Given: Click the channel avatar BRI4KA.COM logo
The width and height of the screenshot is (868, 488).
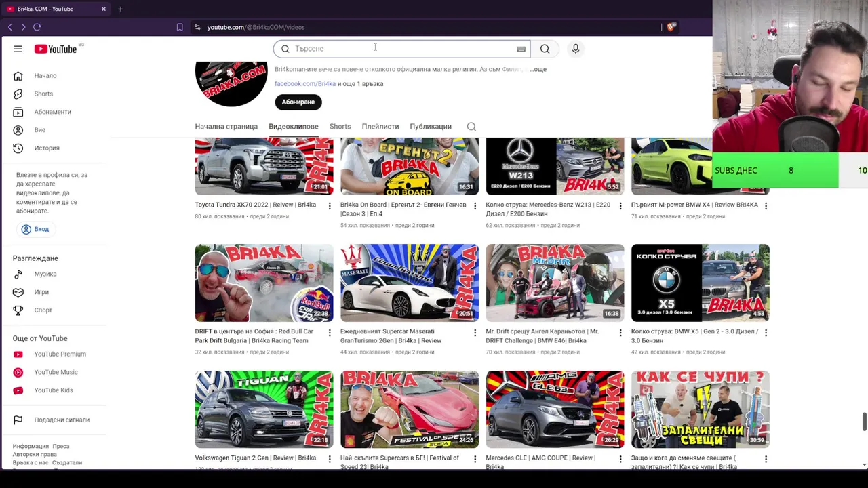Looking at the screenshot, I should point(231,83).
